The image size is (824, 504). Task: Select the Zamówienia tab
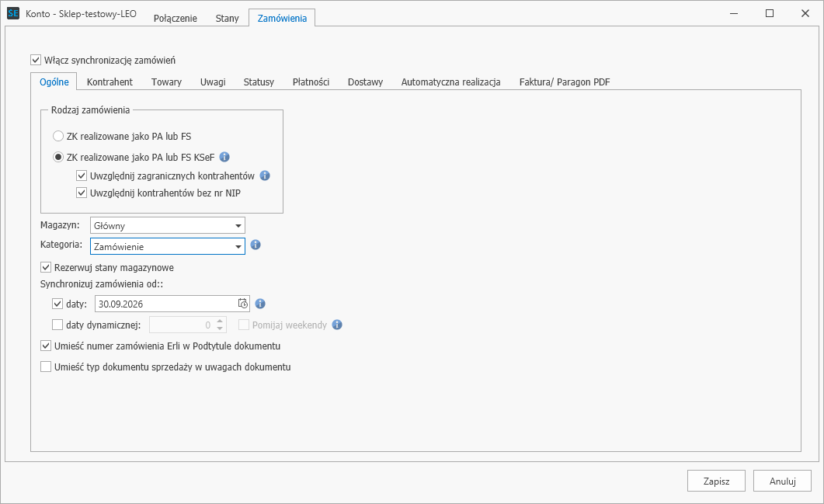pos(282,18)
